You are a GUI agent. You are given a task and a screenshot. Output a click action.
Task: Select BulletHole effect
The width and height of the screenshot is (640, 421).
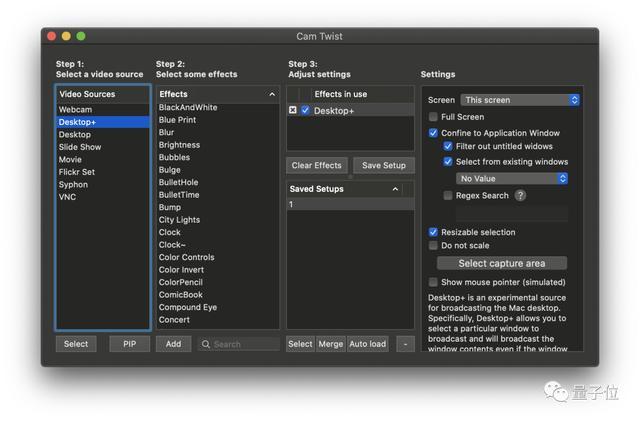click(x=218, y=182)
